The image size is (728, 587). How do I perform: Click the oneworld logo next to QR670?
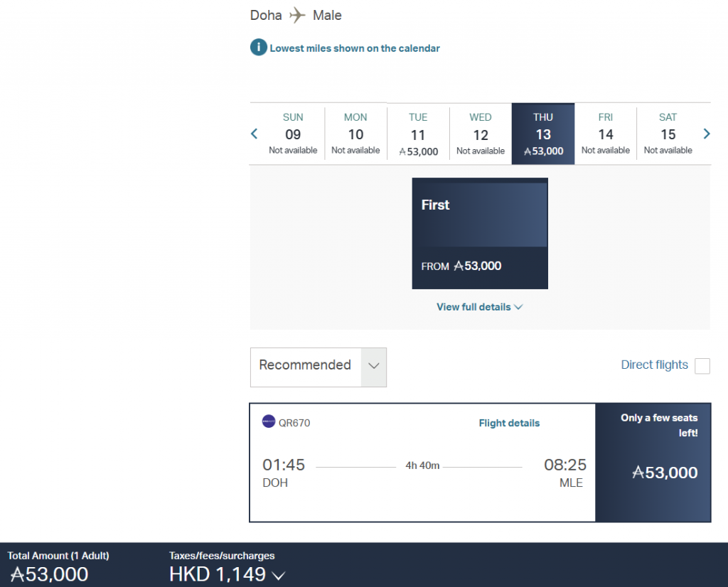click(269, 421)
